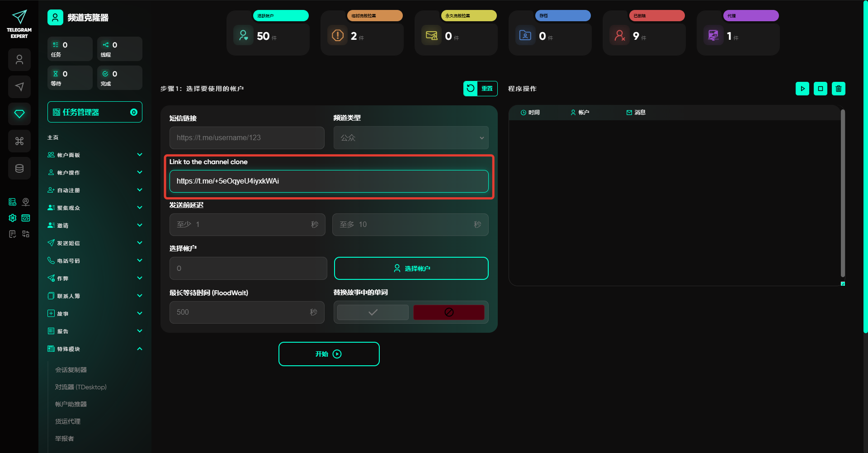The width and height of the screenshot is (868, 453).
Task: Click the 短信链接 input field
Action: point(247,138)
